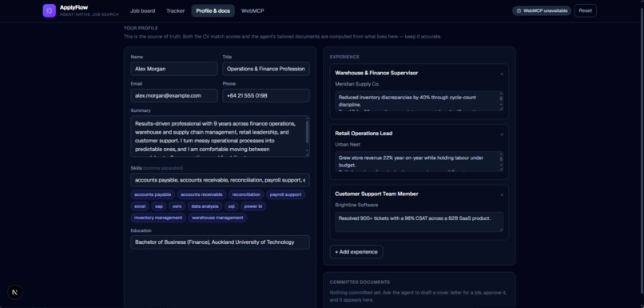Screen dimensions: 644x308
Task: Remove the Customer Support Team Member experience
Action: point(502,195)
